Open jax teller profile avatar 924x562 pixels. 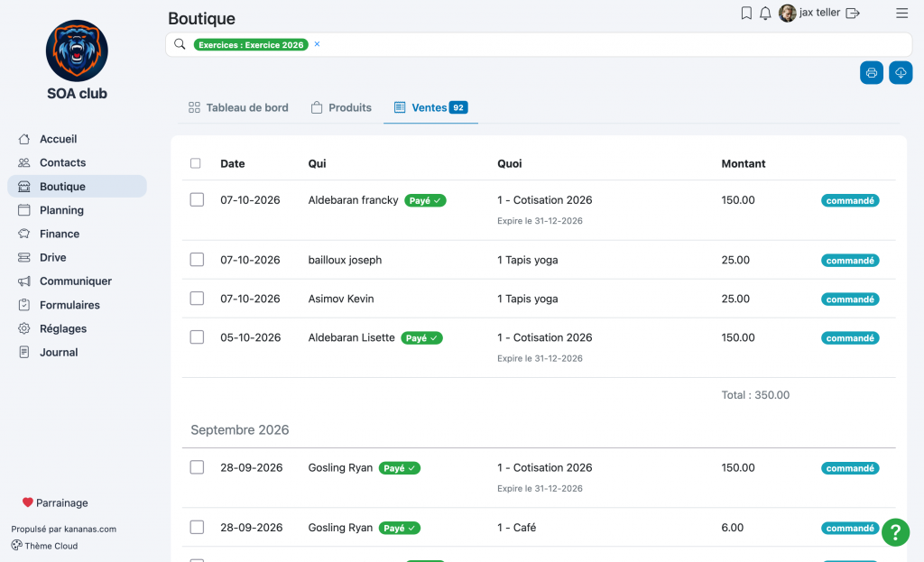click(x=787, y=13)
